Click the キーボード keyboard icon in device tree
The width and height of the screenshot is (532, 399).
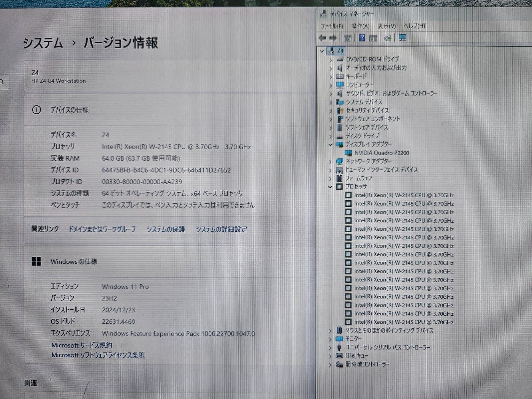click(x=340, y=76)
